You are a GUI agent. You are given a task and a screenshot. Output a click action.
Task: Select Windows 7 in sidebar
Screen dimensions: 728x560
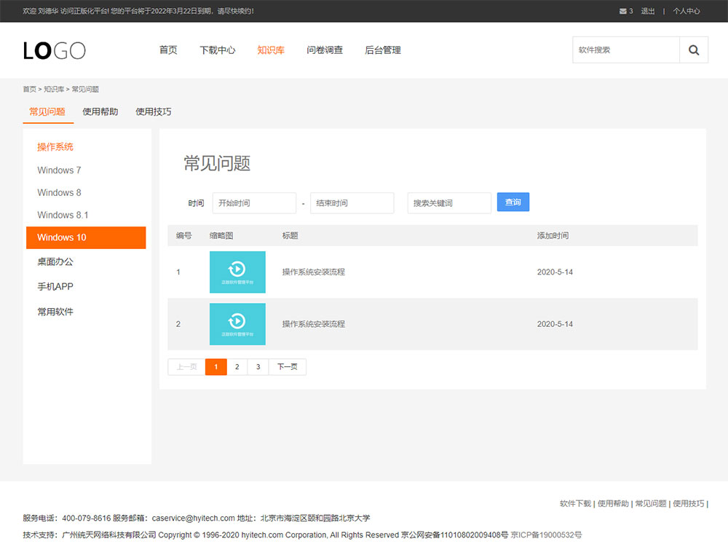click(x=59, y=170)
